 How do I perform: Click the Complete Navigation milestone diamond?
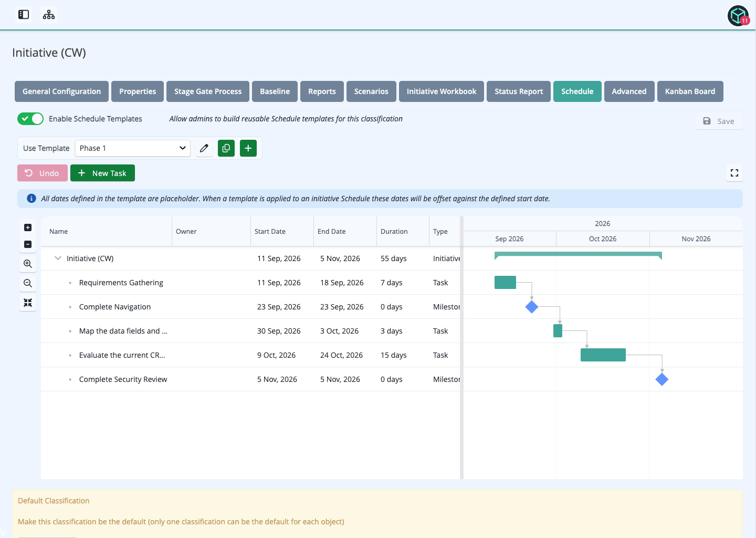coord(532,307)
